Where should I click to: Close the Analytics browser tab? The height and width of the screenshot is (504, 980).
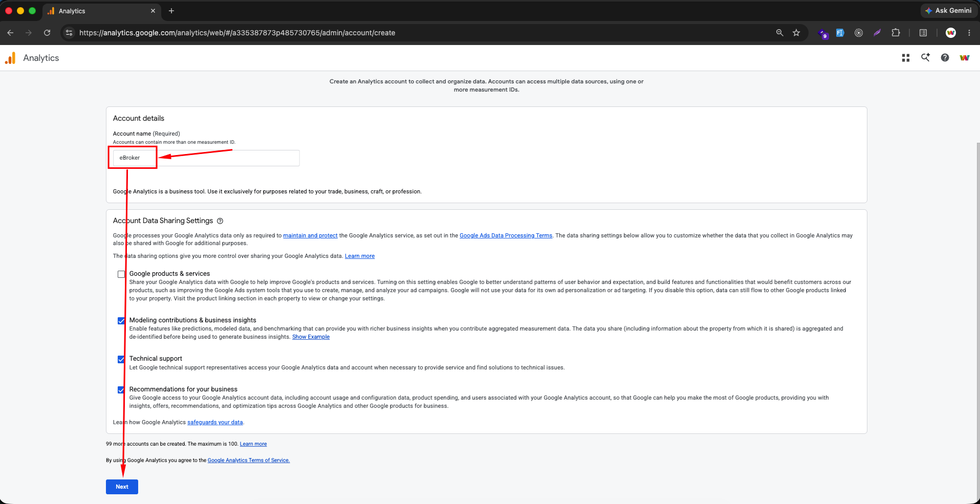[x=153, y=11]
